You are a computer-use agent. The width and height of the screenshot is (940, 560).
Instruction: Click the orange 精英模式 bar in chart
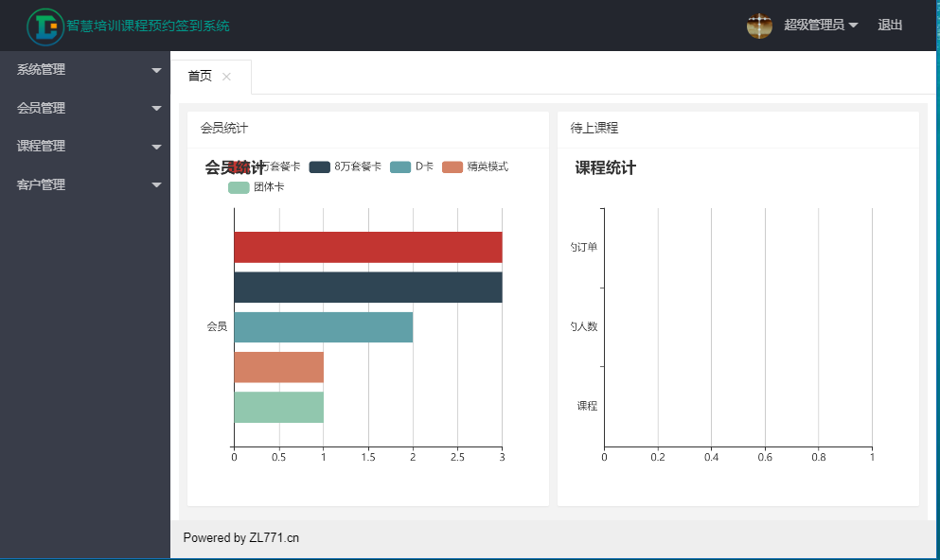278,367
